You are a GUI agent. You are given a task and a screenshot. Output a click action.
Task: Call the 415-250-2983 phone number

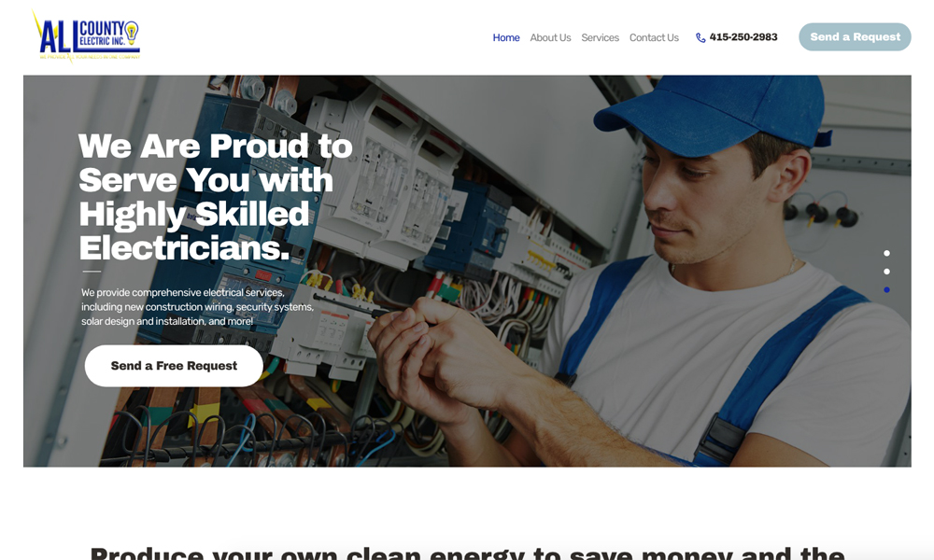coord(743,37)
